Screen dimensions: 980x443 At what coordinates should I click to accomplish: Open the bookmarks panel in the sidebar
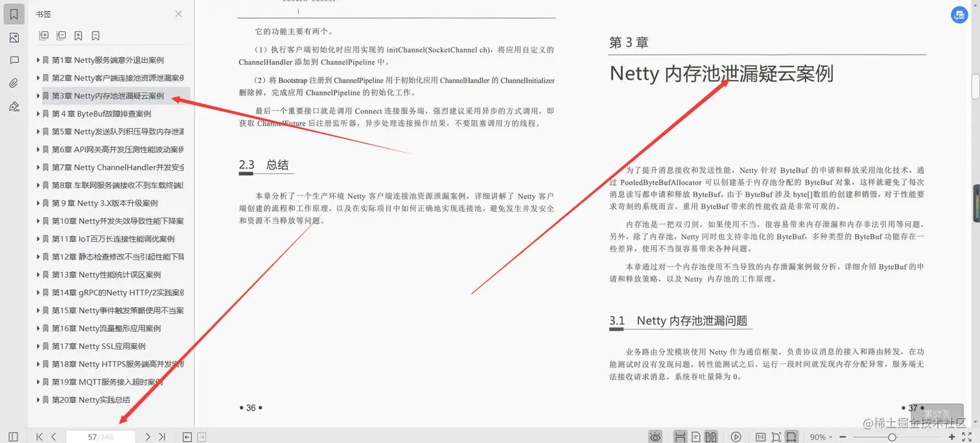(13, 13)
